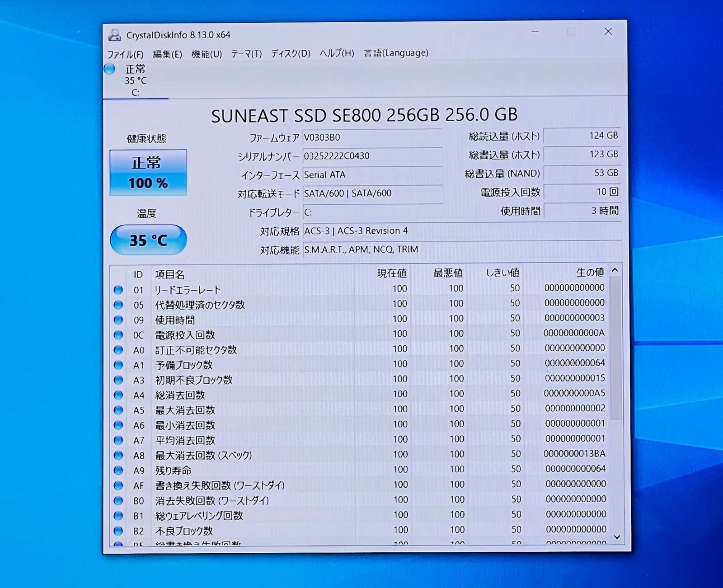Click the status orb for row AF 書き換え失敗回数
This screenshot has height=588, width=723.
[x=118, y=485]
